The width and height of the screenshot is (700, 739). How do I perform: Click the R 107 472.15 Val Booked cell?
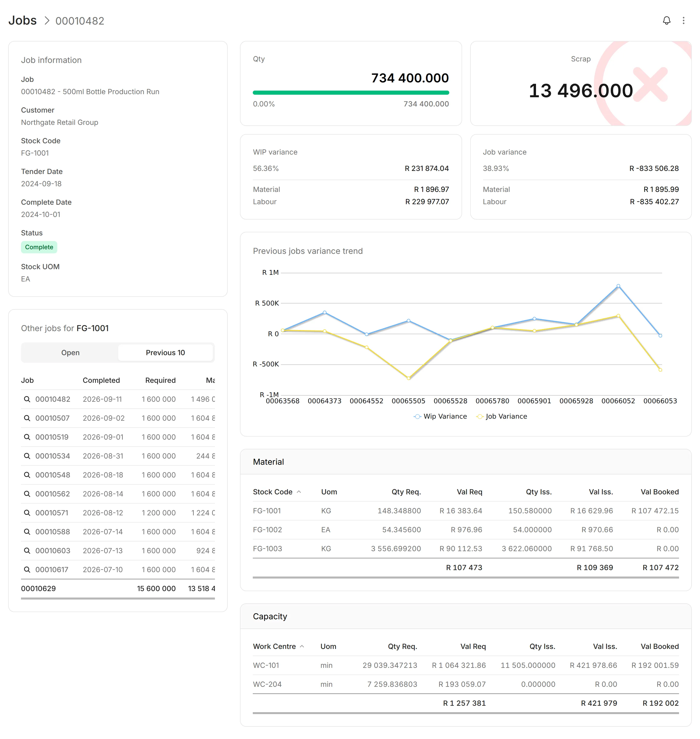pos(655,510)
